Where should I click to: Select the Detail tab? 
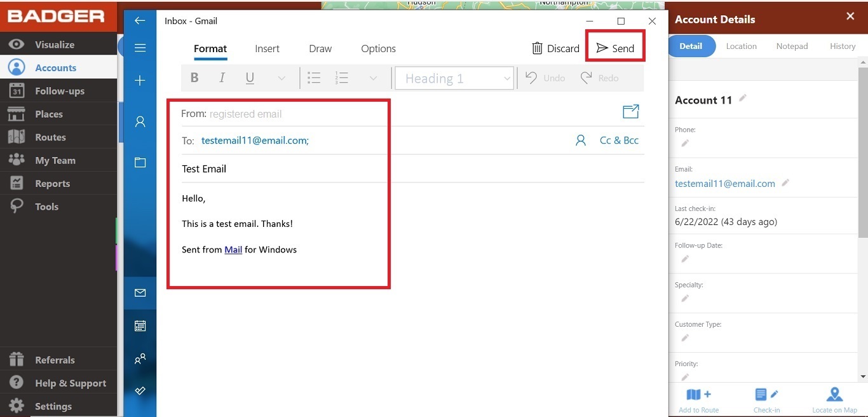pyautogui.click(x=691, y=46)
